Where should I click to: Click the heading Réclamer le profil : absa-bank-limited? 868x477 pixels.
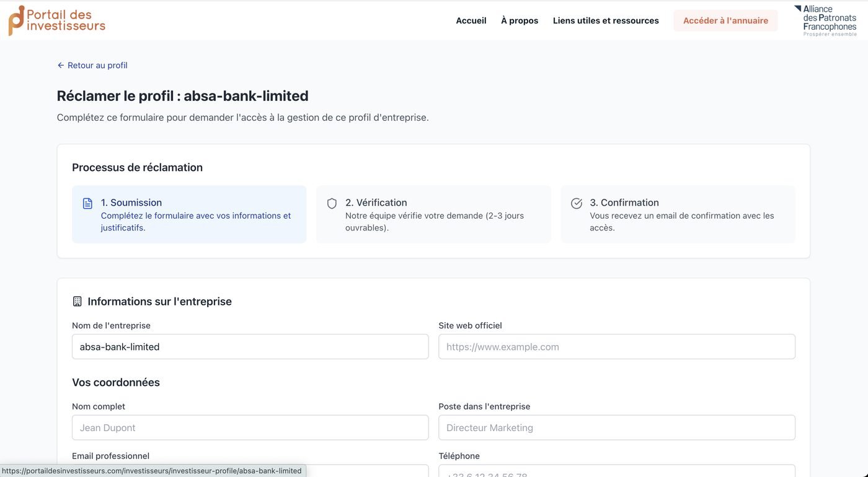click(x=182, y=96)
